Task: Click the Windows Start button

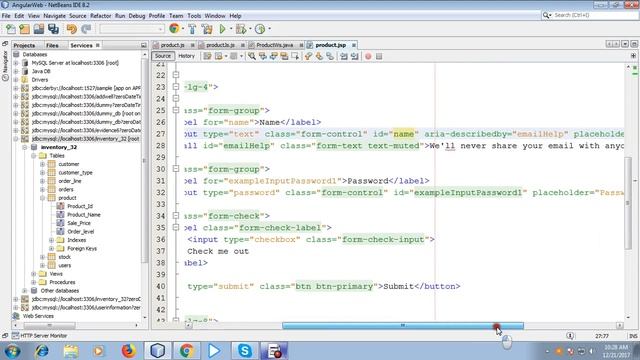Action: [x=12, y=351]
